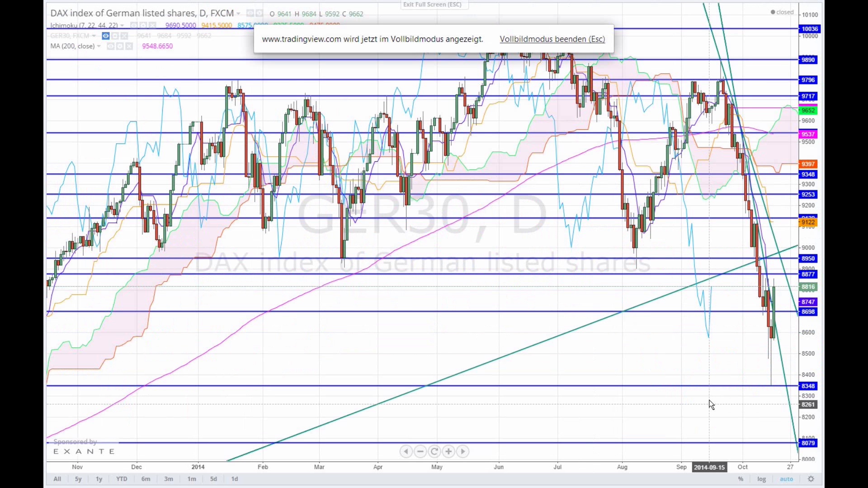868x488 pixels.
Task: Toggle log scale option
Action: tap(762, 479)
